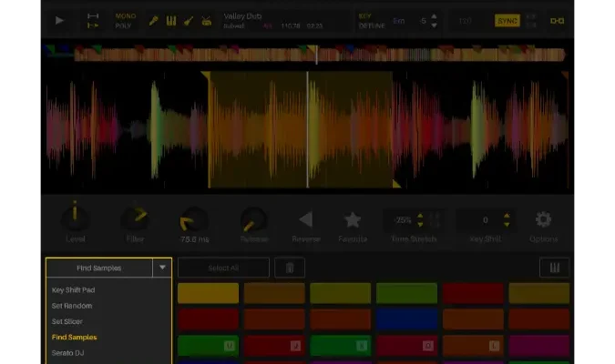This screenshot has height=364, width=615.
Task: Delete using the trash can icon
Action: pyautogui.click(x=290, y=268)
